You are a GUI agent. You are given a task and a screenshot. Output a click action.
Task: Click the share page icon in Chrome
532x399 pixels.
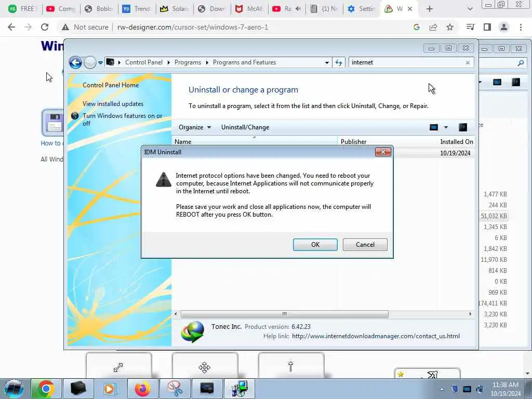tap(433, 27)
